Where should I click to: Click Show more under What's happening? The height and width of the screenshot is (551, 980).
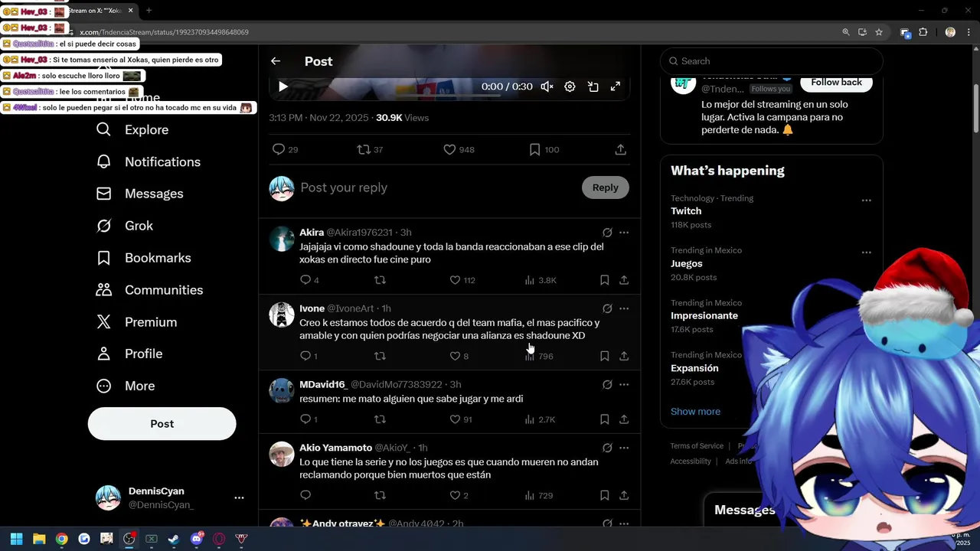tap(695, 412)
